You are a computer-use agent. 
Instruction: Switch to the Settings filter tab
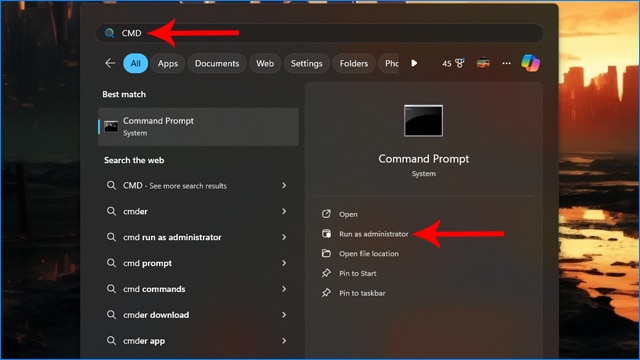tap(307, 63)
